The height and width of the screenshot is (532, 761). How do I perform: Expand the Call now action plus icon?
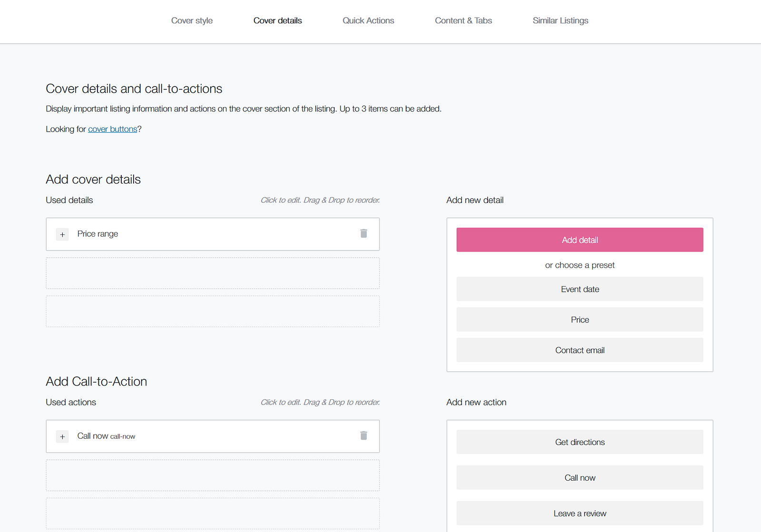click(x=62, y=436)
